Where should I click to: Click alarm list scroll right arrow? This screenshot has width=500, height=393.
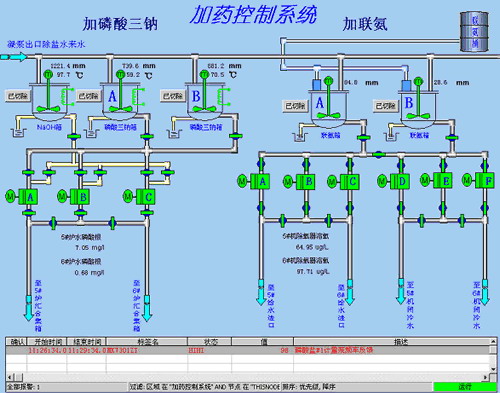486,377
